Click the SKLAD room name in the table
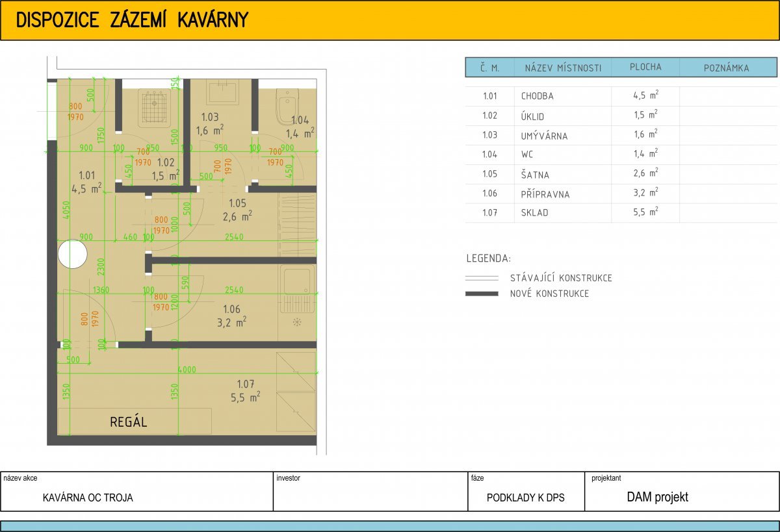Image resolution: width=780 pixels, height=532 pixels. (534, 212)
